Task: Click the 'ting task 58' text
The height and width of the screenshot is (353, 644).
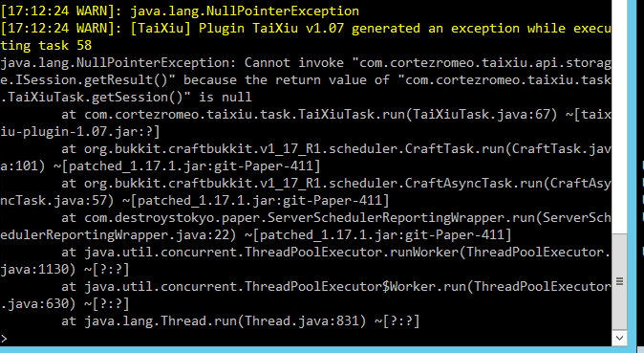Action: (46, 46)
